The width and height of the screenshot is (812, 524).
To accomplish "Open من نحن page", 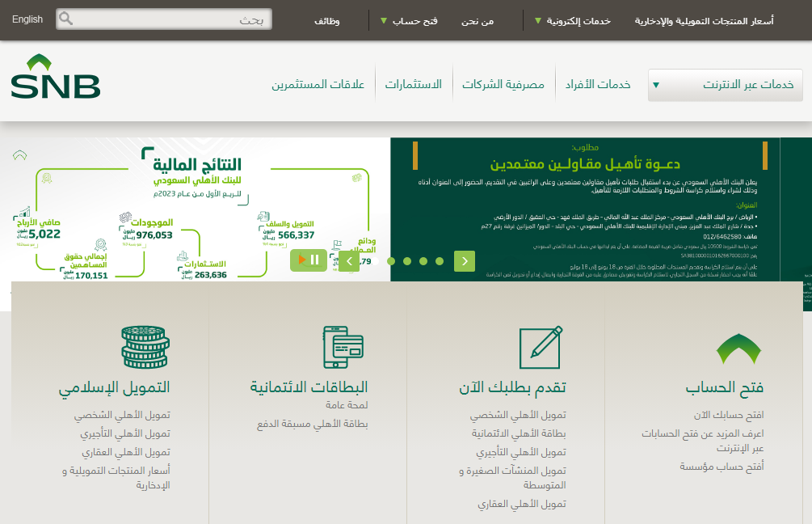I will click(478, 21).
